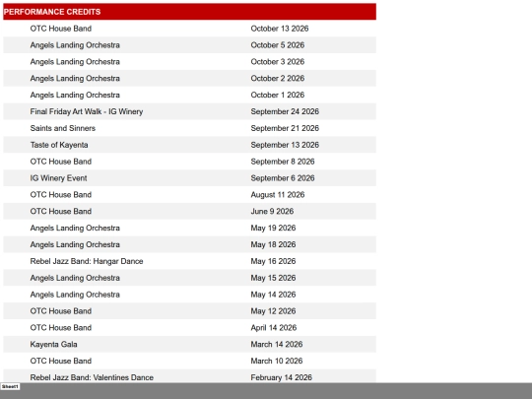Select the March 14 2026 date cell
Image resolution: width=532 pixels, height=399 pixels.
coord(277,345)
